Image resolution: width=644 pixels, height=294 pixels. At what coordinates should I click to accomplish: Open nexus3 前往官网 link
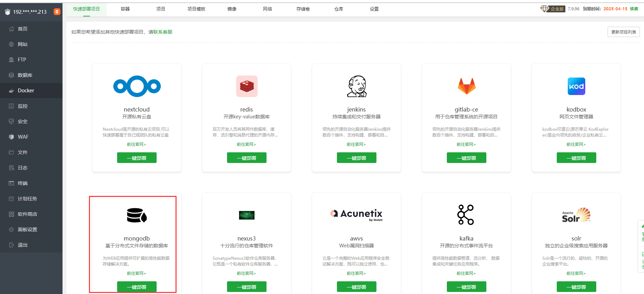coord(246,273)
